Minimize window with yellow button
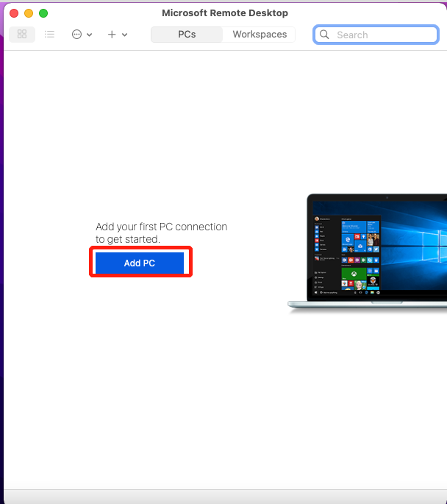This screenshot has height=504, width=447. click(x=29, y=13)
